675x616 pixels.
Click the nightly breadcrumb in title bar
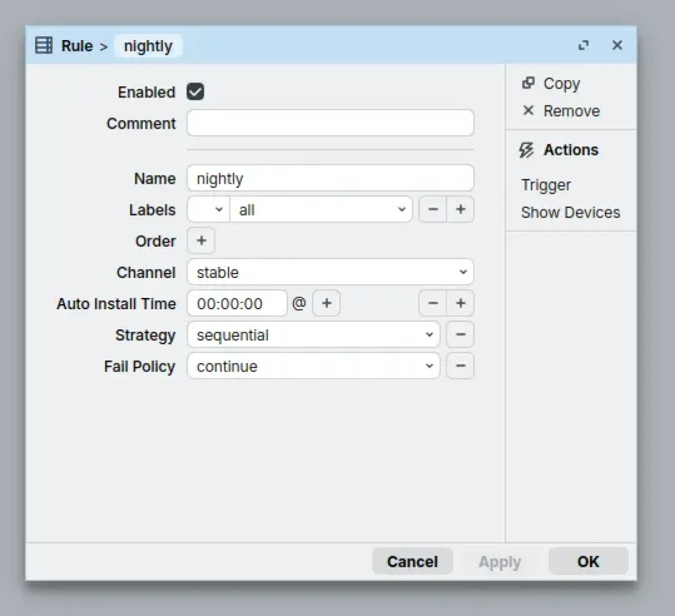click(148, 46)
